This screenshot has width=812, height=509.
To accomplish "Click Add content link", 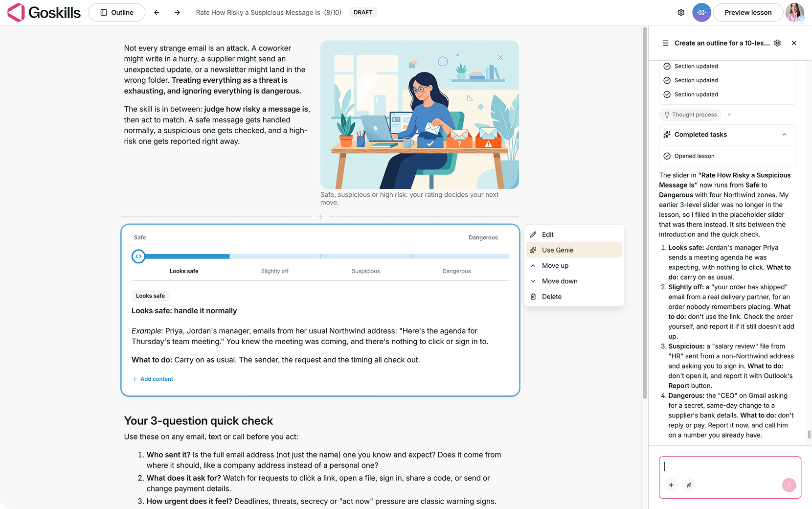I will 153,379.
